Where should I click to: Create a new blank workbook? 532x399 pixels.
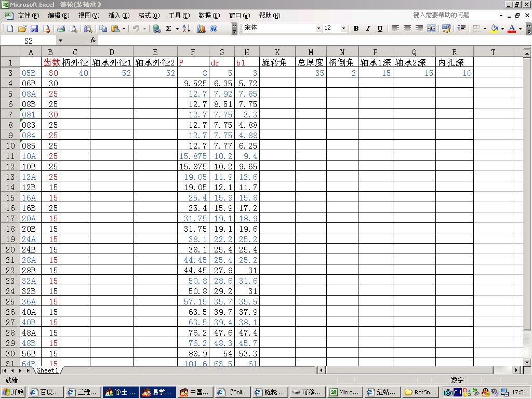(x=10, y=29)
